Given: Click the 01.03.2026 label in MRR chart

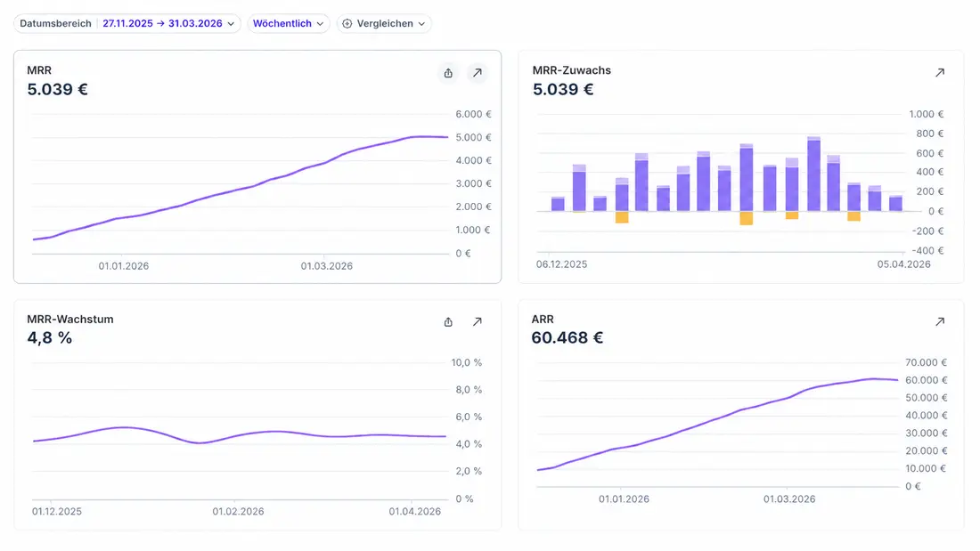Looking at the screenshot, I should pyautogui.click(x=327, y=266).
